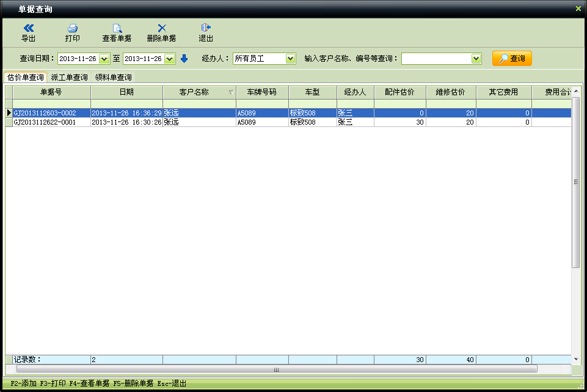
Task: Click the customer name search input field
Action: pyautogui.click(x=437, y=59)
